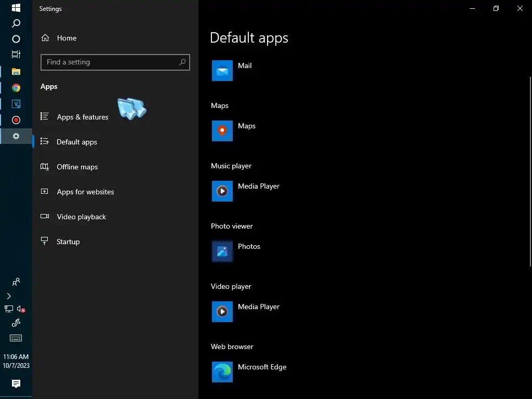Viewport: 532px width, 399px height.
Task: Click the Microsoft Edge icon
Action: tap(222, 372)
